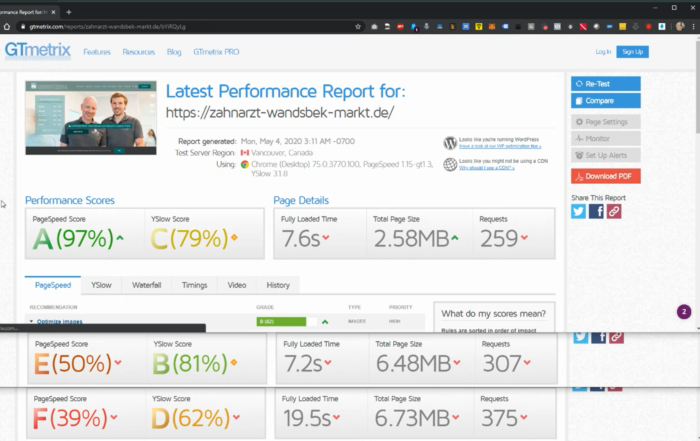Click the browser address bar
The width and height of the screenshot is (700, 441).
coord(188,27)
